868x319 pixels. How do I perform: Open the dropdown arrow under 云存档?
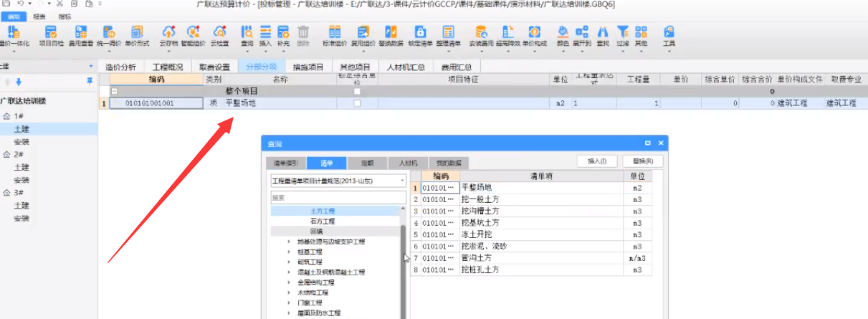168,51
